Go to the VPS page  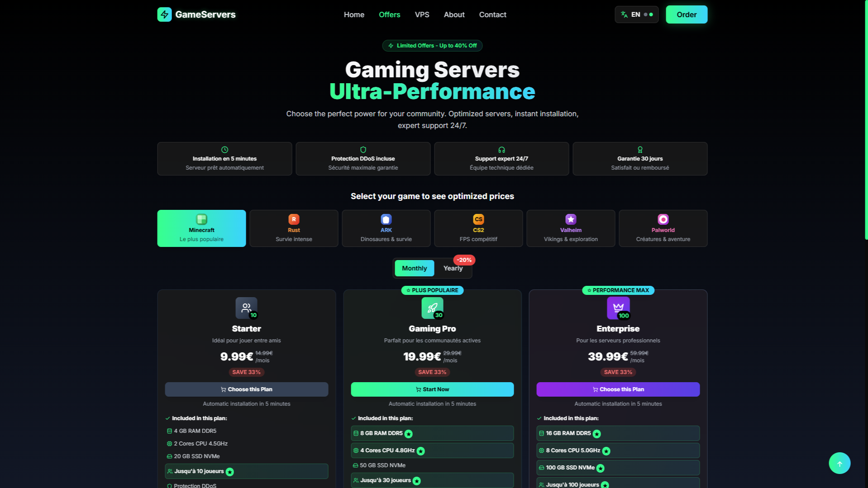pyautogui.click(x=422, y=14)
